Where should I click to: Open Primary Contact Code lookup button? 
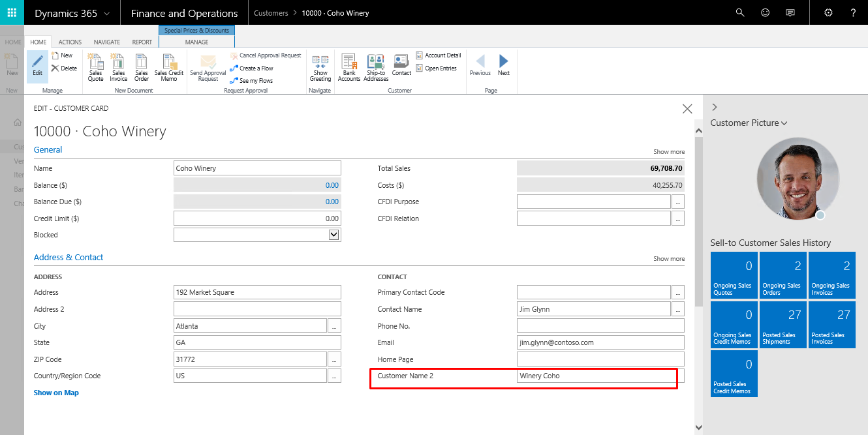point(678,292)
